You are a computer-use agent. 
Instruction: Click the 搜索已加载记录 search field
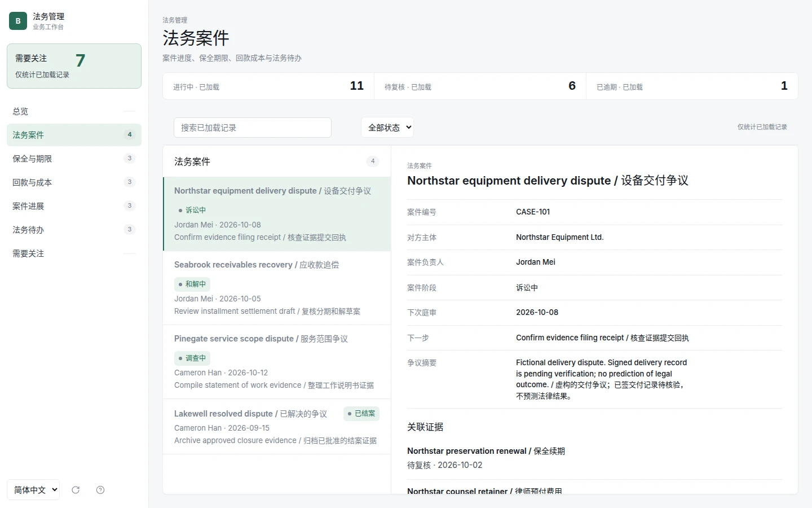253,128
